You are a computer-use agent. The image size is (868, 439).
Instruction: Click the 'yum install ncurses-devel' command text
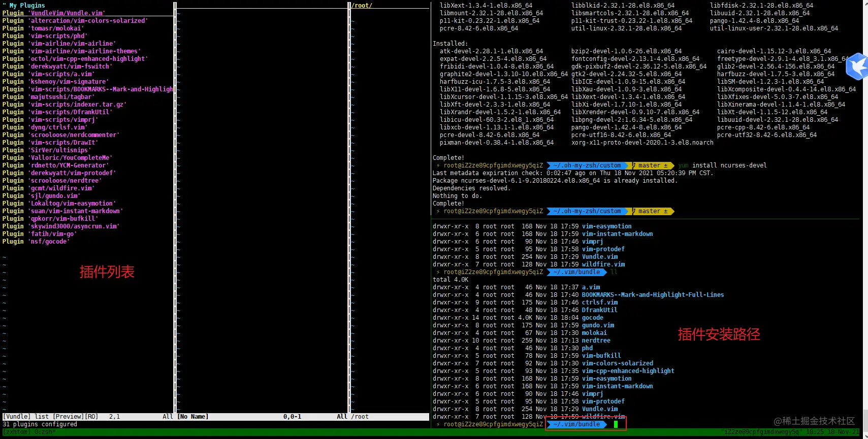(723, 165)
